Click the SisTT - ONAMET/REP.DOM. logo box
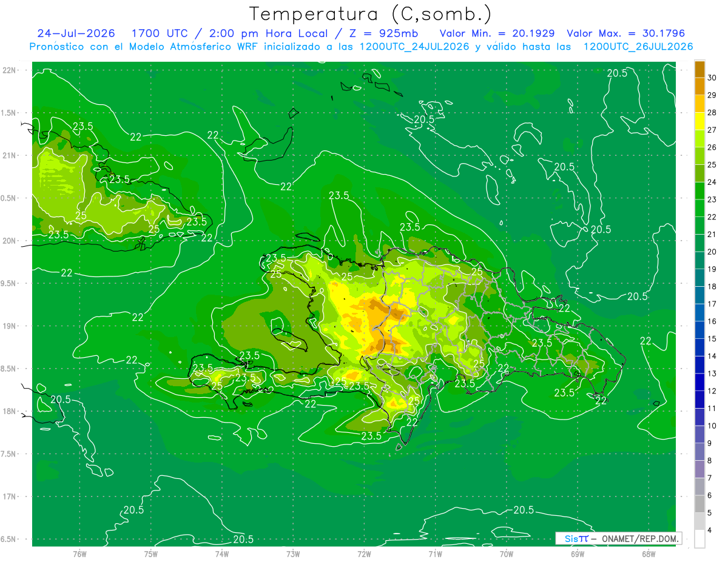728x562 pixels. pos(618,538)
